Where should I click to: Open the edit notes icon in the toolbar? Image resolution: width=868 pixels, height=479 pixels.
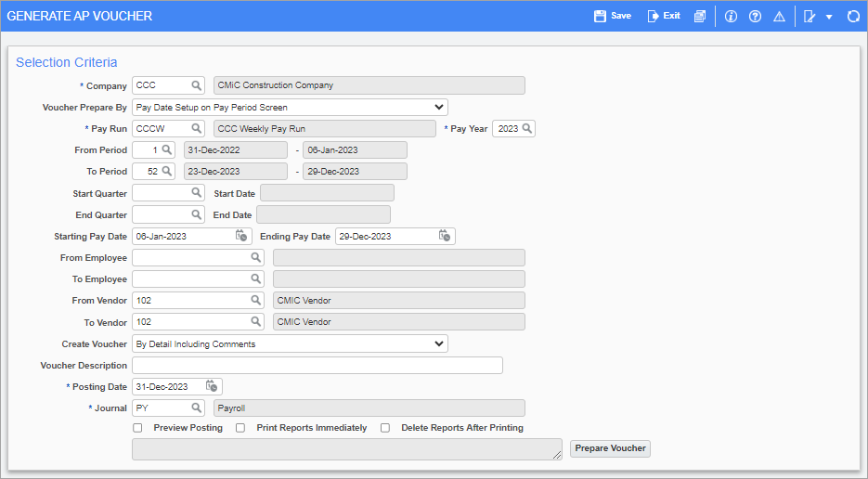[810, 16]
